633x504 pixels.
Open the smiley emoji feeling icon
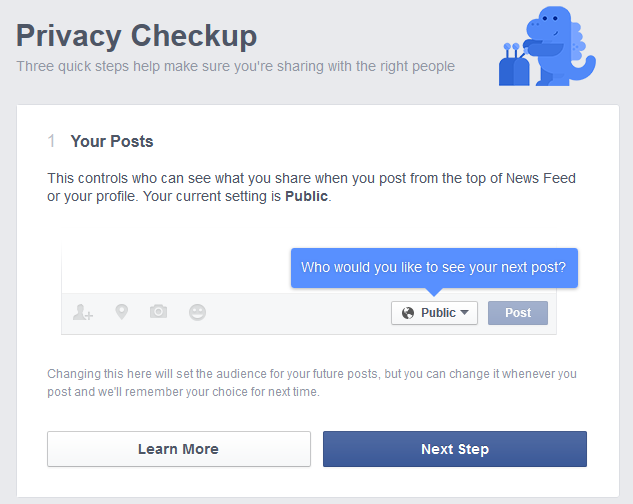point(197,312)
